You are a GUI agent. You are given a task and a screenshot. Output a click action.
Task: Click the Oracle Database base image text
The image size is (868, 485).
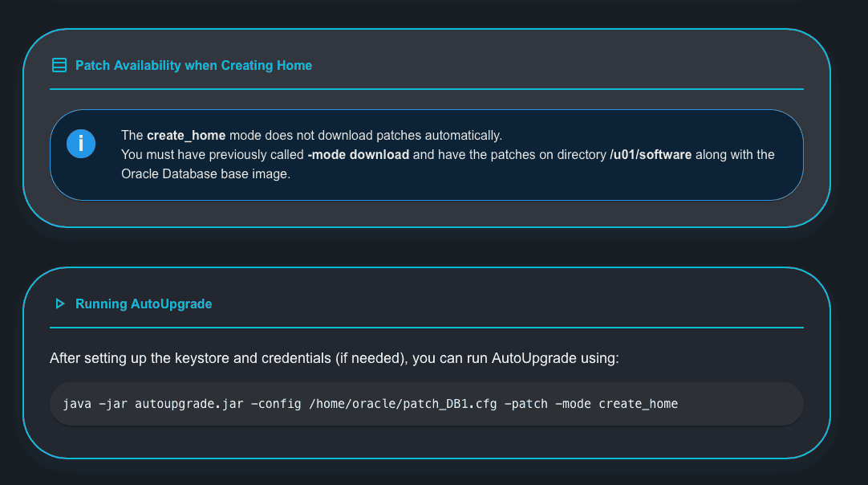click(x=205, y=173)
